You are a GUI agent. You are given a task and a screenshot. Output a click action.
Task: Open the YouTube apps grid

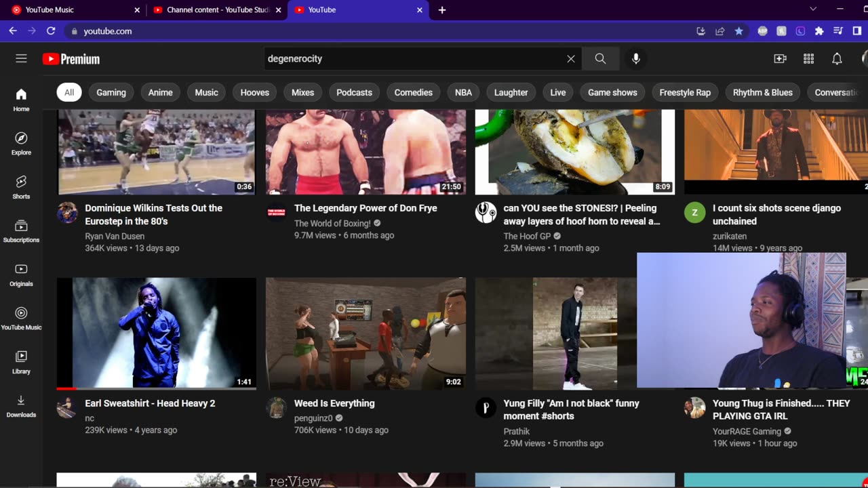pos(808,59)
